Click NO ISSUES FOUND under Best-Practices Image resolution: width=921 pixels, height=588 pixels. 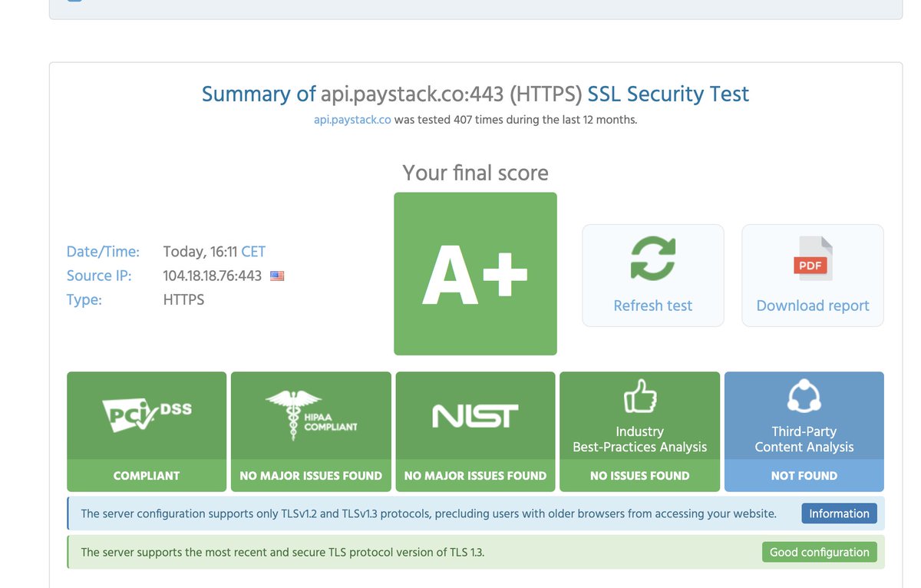point(640,476)
